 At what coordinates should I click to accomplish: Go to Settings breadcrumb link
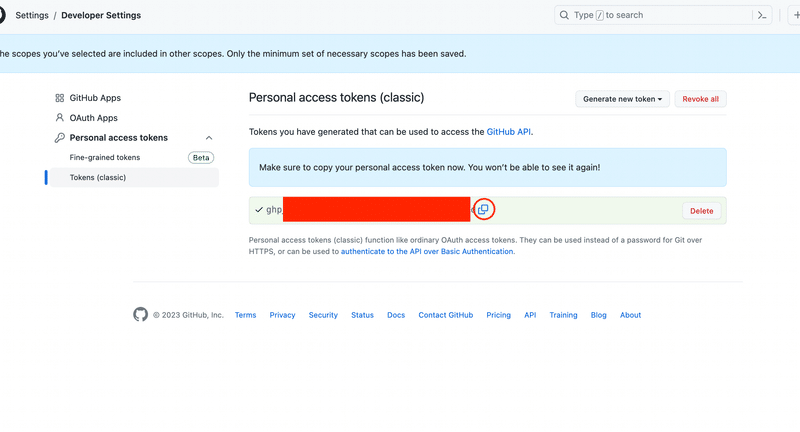click(x=32, y=15)
